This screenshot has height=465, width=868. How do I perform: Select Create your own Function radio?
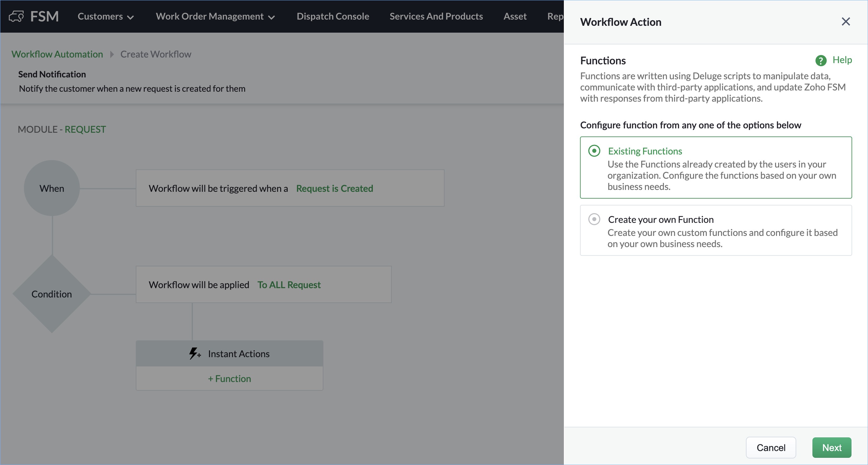coord(594,219)
